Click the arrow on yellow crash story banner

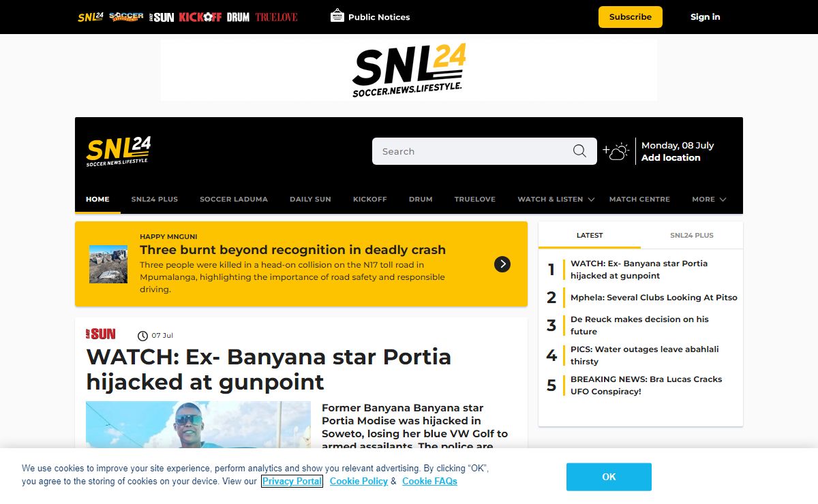[x=502, y=264]
